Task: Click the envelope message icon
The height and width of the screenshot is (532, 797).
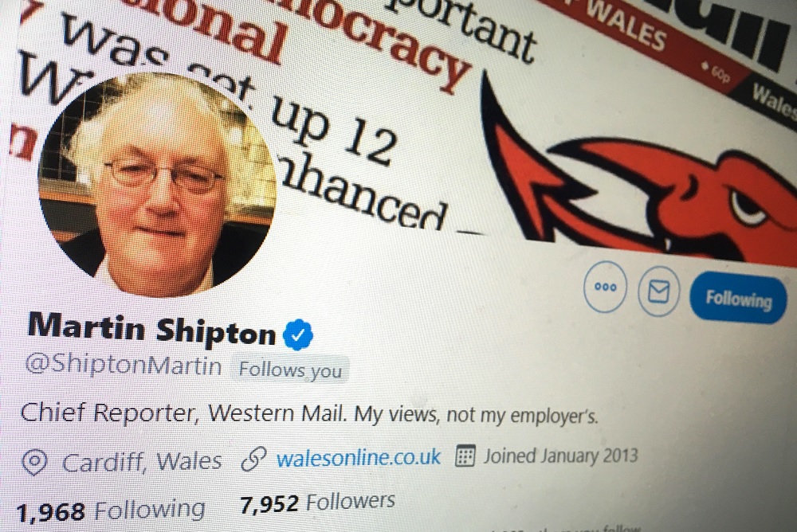Action: pyautogui.click(x=659, y=291)
